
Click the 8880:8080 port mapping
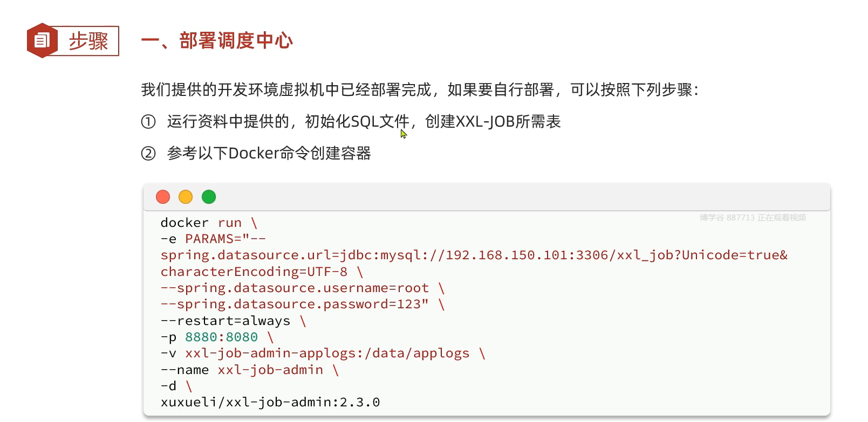[221, 337]
